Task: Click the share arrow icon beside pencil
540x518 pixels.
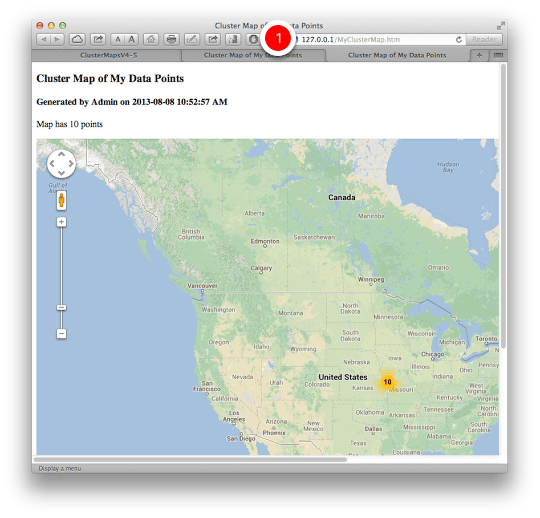Action: tap(212, 40)
